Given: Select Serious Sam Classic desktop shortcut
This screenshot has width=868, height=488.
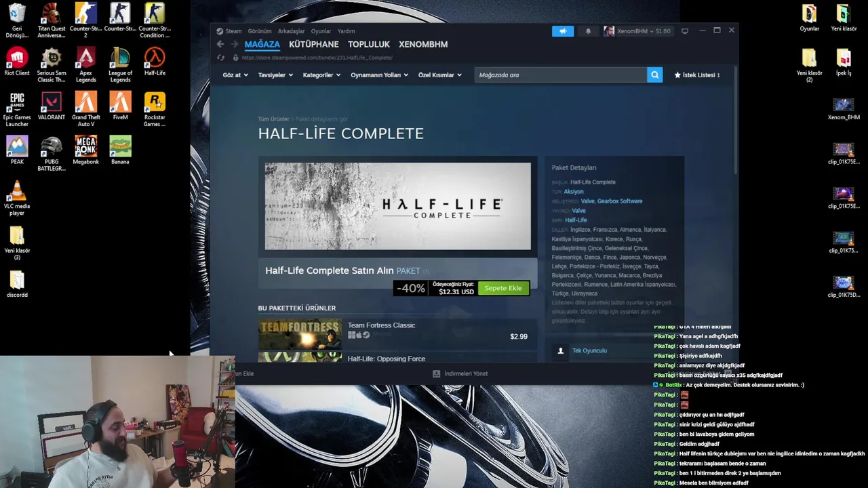Looking at the screenshot, I should click(52, 65).
